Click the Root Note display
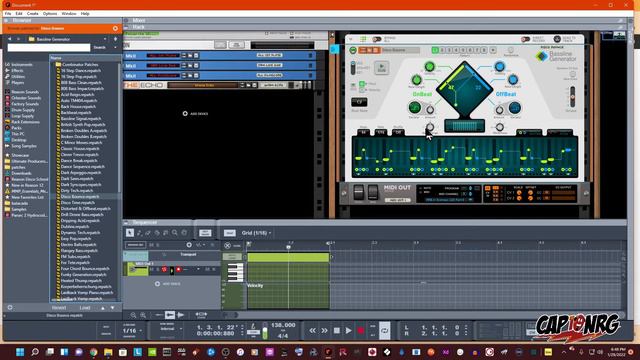This screenshot has width=640, height=360. [359, 102]
